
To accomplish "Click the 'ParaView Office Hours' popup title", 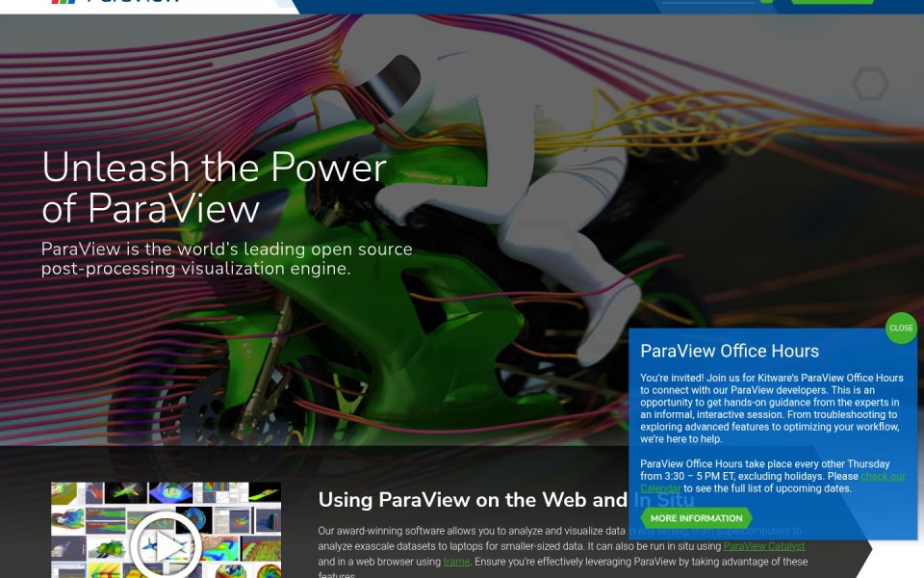I will click(730, 351).
